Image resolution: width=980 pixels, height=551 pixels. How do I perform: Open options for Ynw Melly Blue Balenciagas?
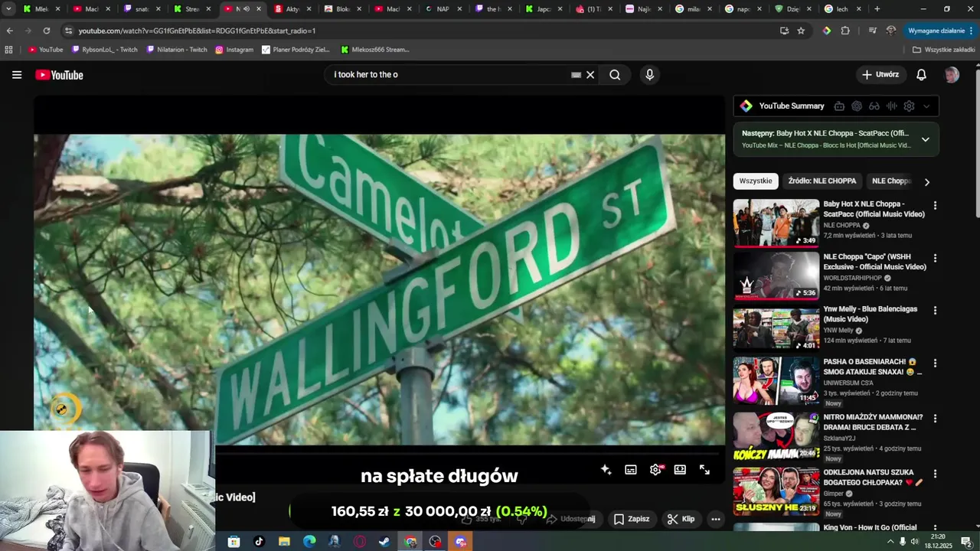(x=935, y=311)
